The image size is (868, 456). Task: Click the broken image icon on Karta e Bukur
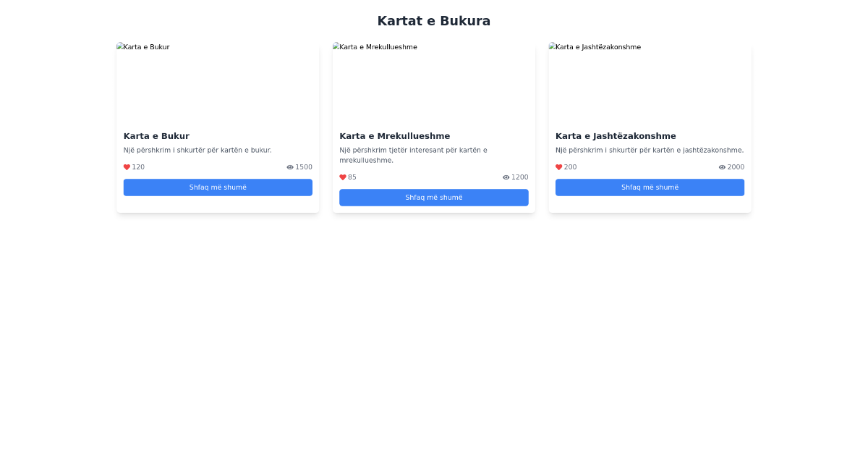pyautogui.click(x=119, y=46)
